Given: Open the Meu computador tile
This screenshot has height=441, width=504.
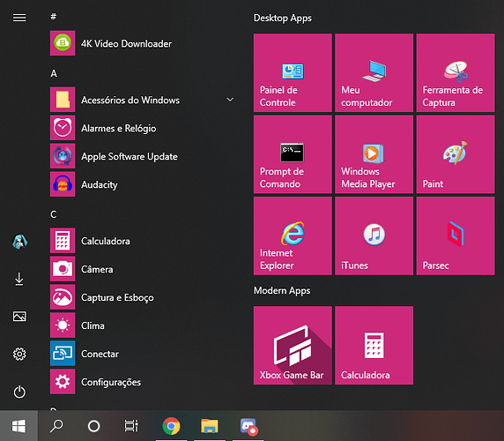Looking at the screenshot, I should click(x=374, y=72).
